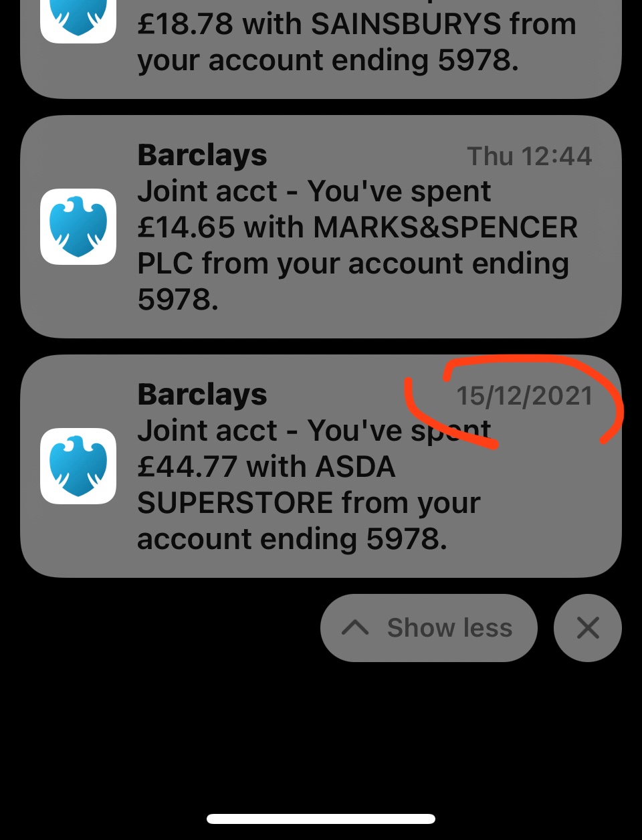The width and height of the screenshot is (642, 840).
Task: Tap the circled 15/12/2021 date
Action: coord(524,396)
